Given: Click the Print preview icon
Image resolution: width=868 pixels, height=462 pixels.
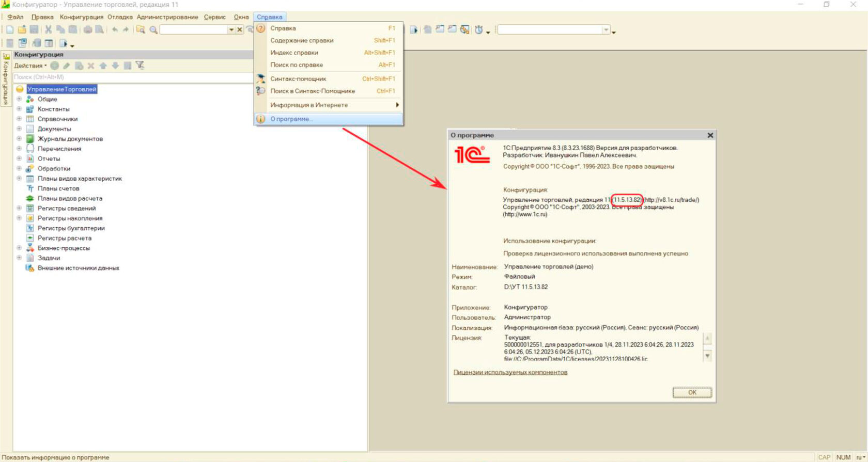Looking at the screenshot, I should [x=99, y=29].
